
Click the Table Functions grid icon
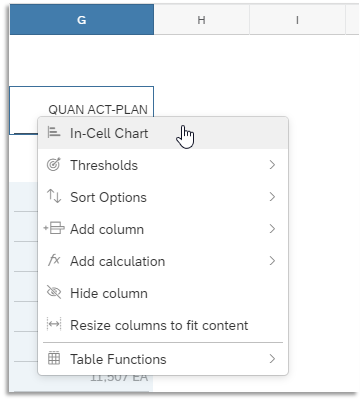(x=54, y=358)
